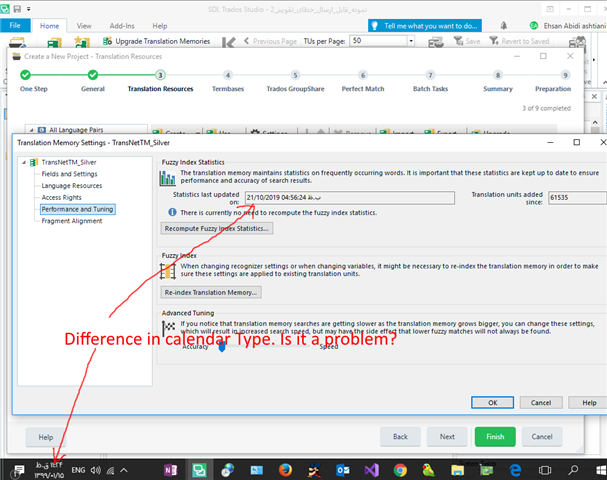Image resolution: width=607 pixels, height=480 pixels.
Task: Click Re-index Translation Memory button
Action: 211,292
